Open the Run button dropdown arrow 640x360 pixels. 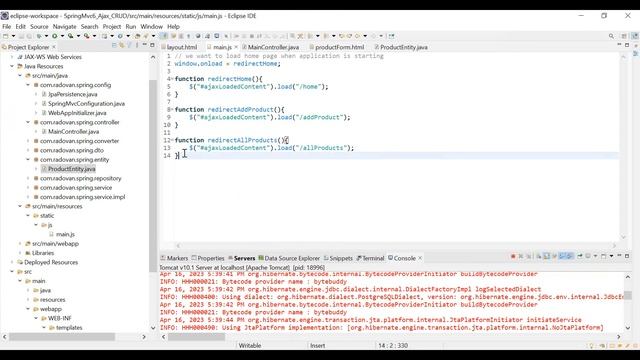62,36
